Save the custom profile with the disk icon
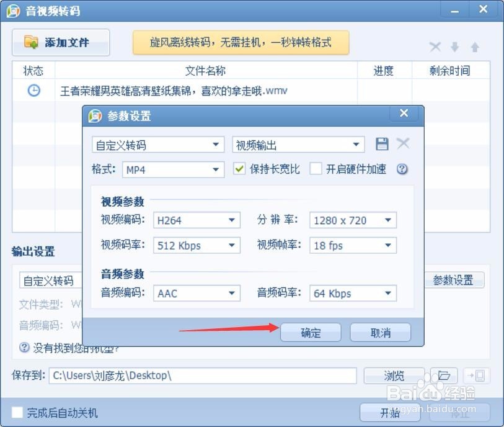504x427 pixels. pos(382,143)
